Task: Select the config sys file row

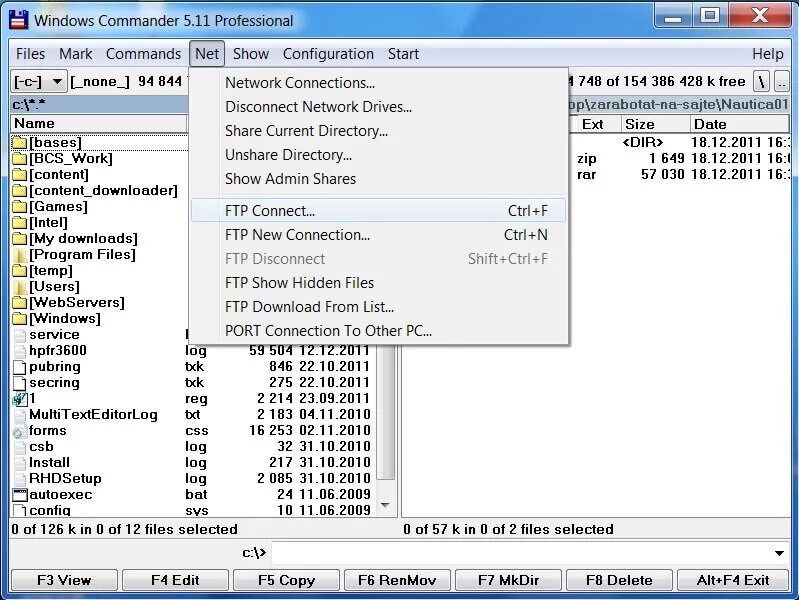Action: (x=194, y=510)
